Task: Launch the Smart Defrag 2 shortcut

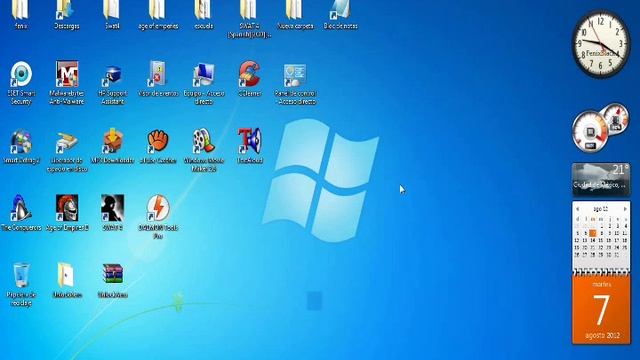Action: click(21, 146)
